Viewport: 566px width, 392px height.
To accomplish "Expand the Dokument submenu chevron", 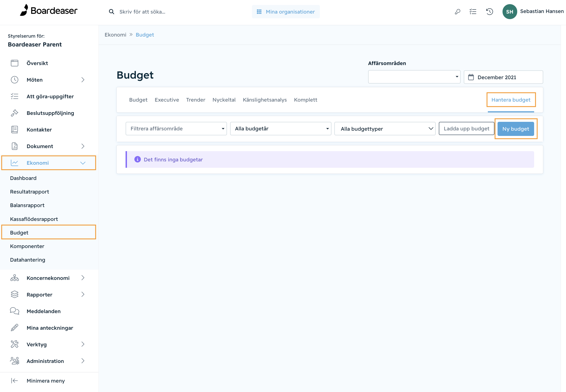I will tap(83, 146).
